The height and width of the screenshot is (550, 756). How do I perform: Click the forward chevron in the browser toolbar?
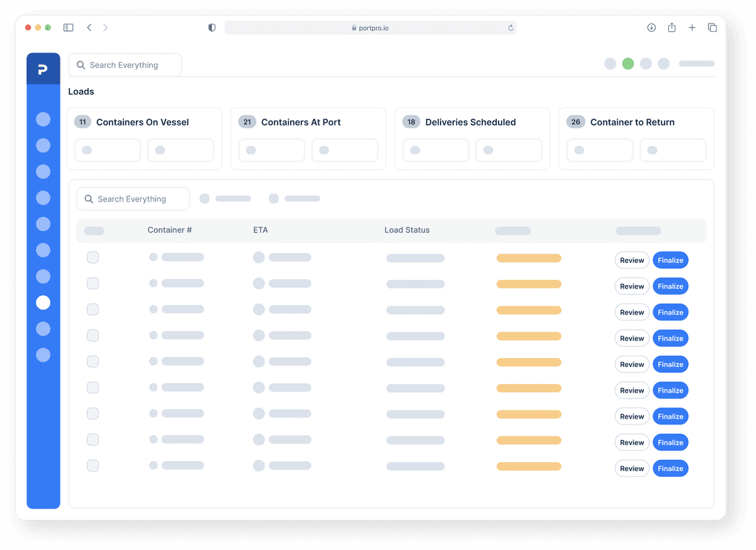(106, 27)
